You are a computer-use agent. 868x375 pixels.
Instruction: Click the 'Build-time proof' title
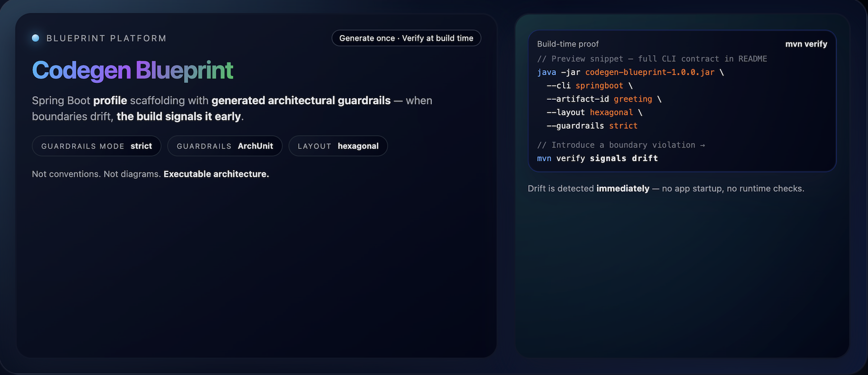[x=568, y=44]
